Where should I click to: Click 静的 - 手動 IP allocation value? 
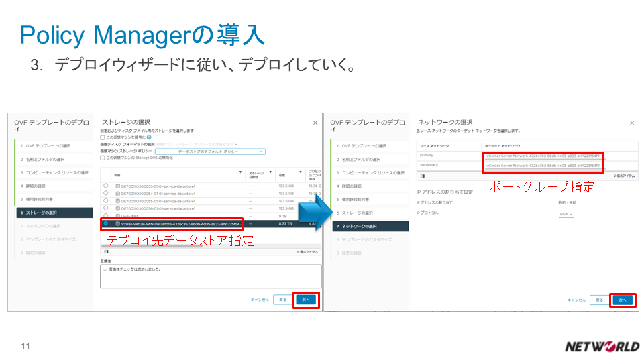pos(568,202)
